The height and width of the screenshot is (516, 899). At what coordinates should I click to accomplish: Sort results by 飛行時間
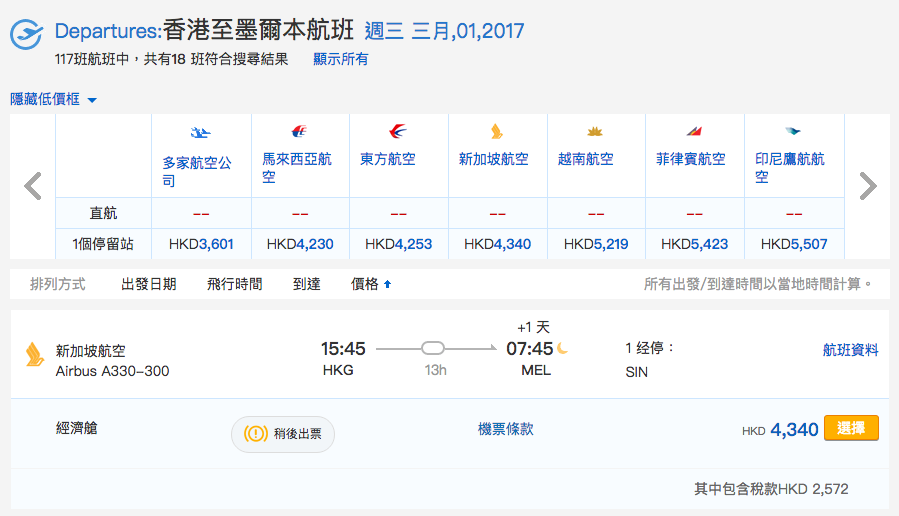tap(234, 284)
